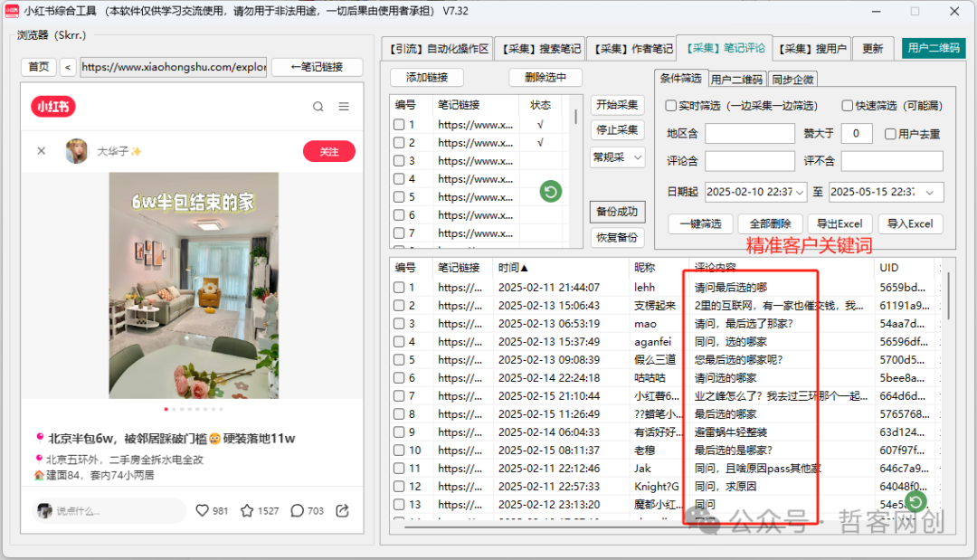Tick checkbox for comment row 5
The height and width of the screenshot is (560, 977).
[x=399, y=359]
